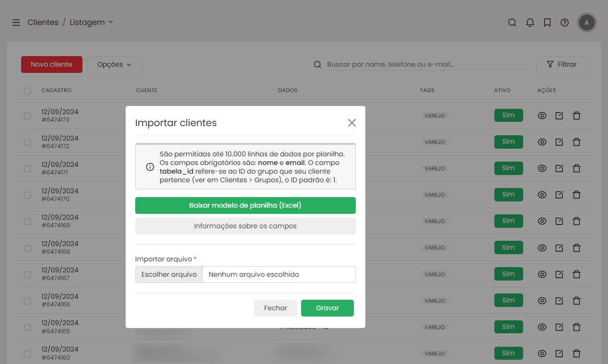Close the Importar clientes dialog with X

(x=351, y=123)
